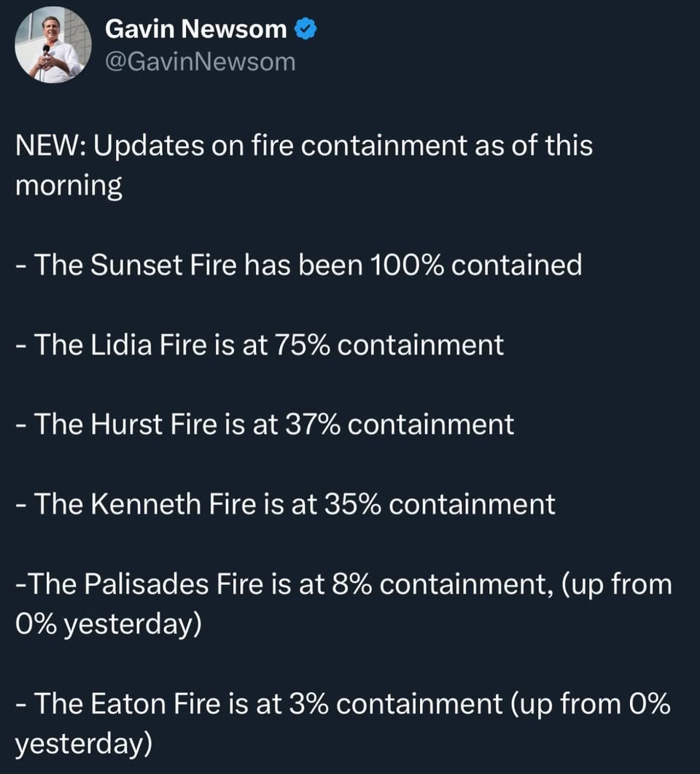700x774 pixels.
Task: Select the Hurst Fire update line
Action: coord(265,424)
